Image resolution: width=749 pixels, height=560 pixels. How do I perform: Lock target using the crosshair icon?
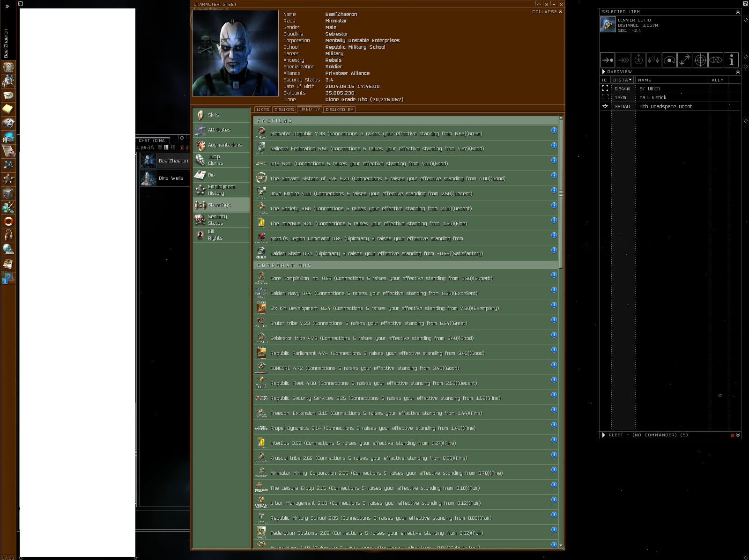tap(700, 60)
